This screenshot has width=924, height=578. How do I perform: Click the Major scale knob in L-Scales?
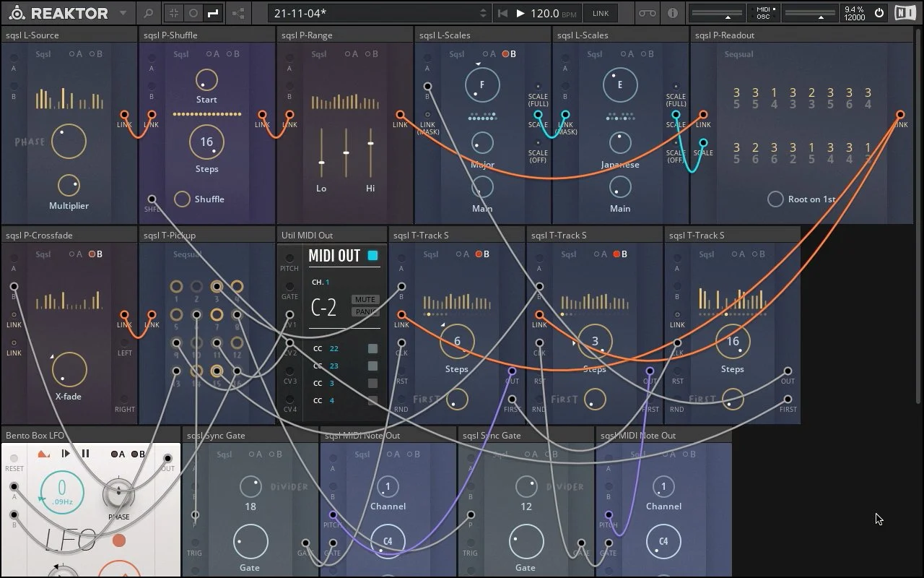(482, 143)
